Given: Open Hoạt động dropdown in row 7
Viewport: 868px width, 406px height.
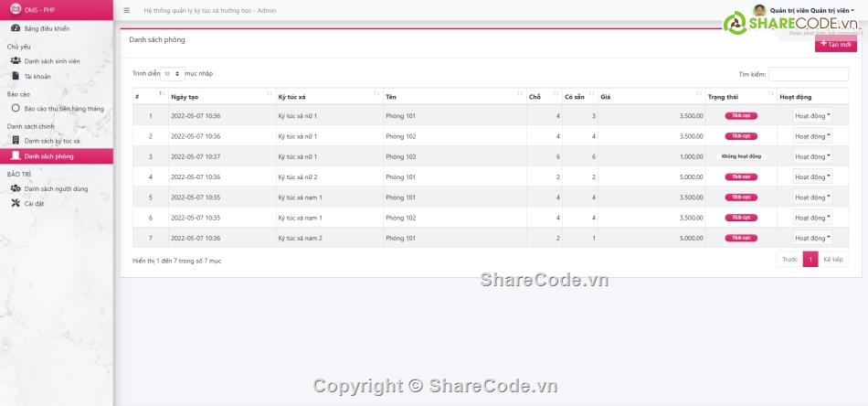Looking at the screenshot, I should tap(812, 238).
